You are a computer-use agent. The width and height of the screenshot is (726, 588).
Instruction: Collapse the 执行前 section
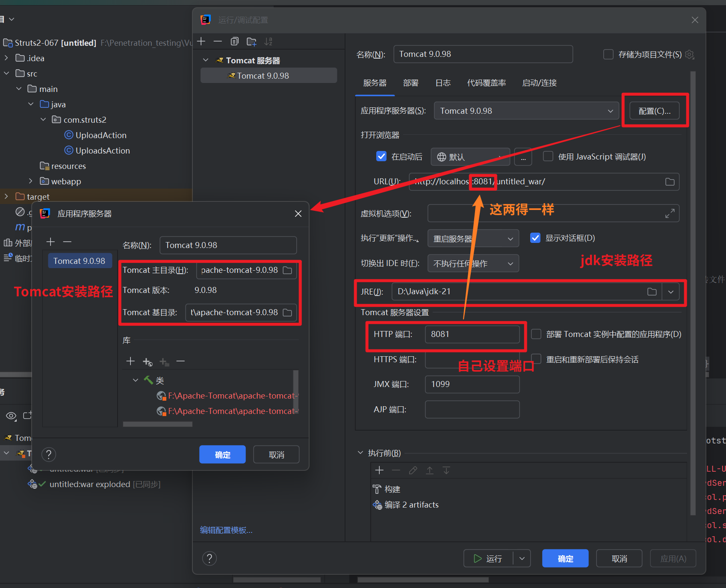(x=360, y=453)
